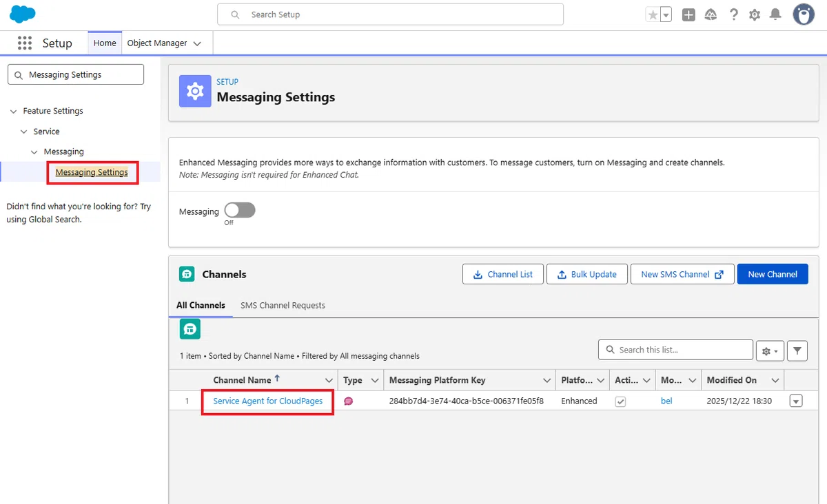Open Messaging Platform Key column menu
The height and width of the screenshot is (504, 827).
[547, 380]
